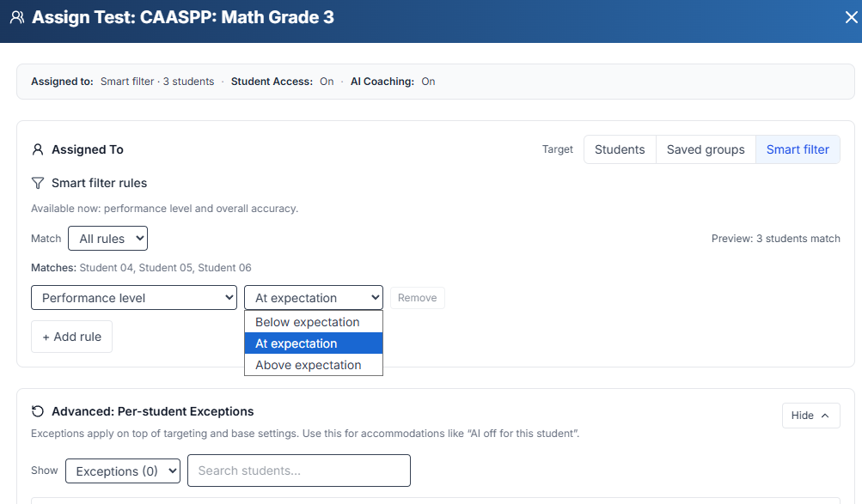Open the Match All rules dropdown
This screenshot has width=862, height=504.
107,239
